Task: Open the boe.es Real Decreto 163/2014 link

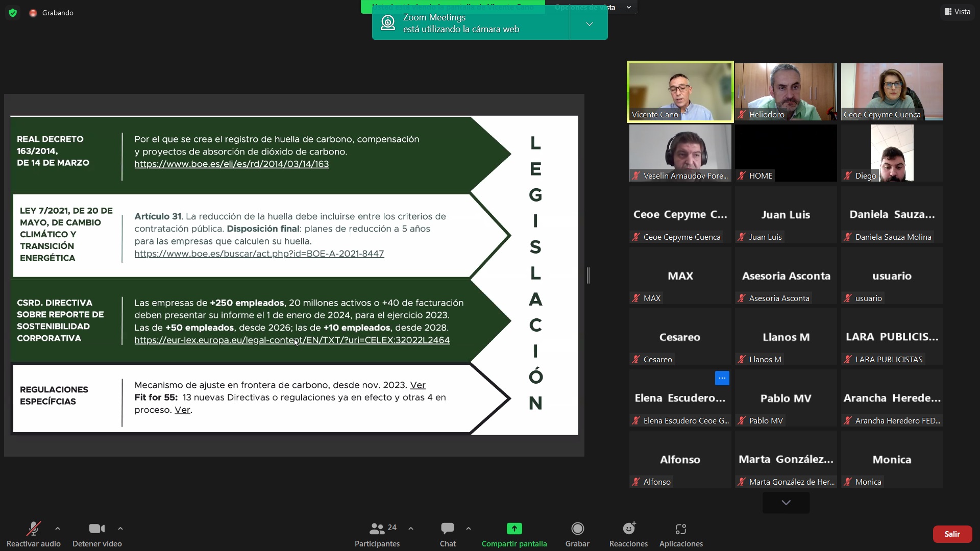Action: tap(231, 164)
